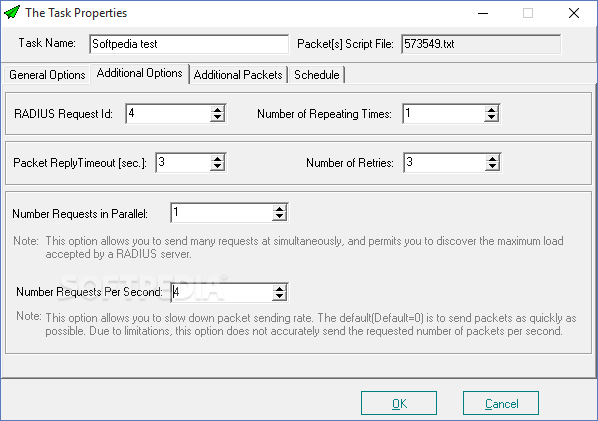Viewport: 598px width, 421px height.
Task: Switch to the General Options tab
Action: point(47,75)
